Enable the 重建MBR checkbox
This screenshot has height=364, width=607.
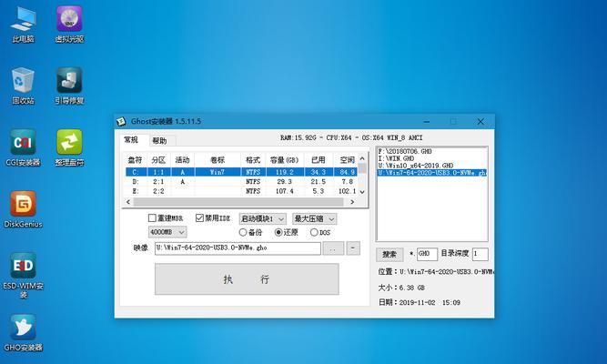click(153, 218)
